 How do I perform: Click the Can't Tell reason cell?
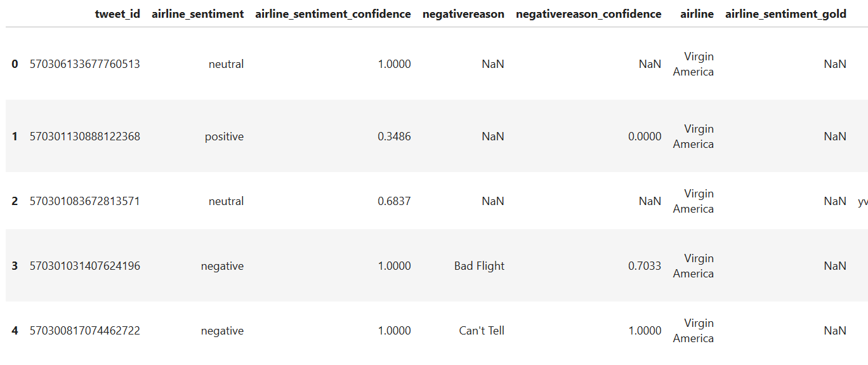482,331
